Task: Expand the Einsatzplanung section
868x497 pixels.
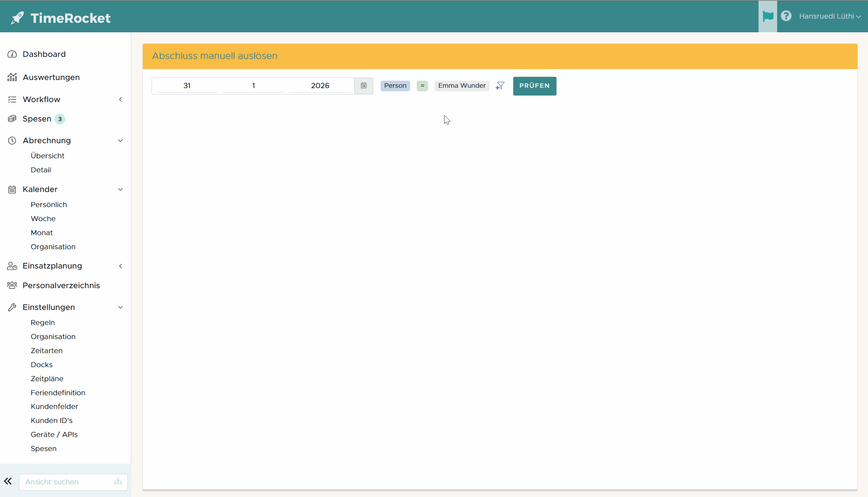Action: tap(120, 266)
